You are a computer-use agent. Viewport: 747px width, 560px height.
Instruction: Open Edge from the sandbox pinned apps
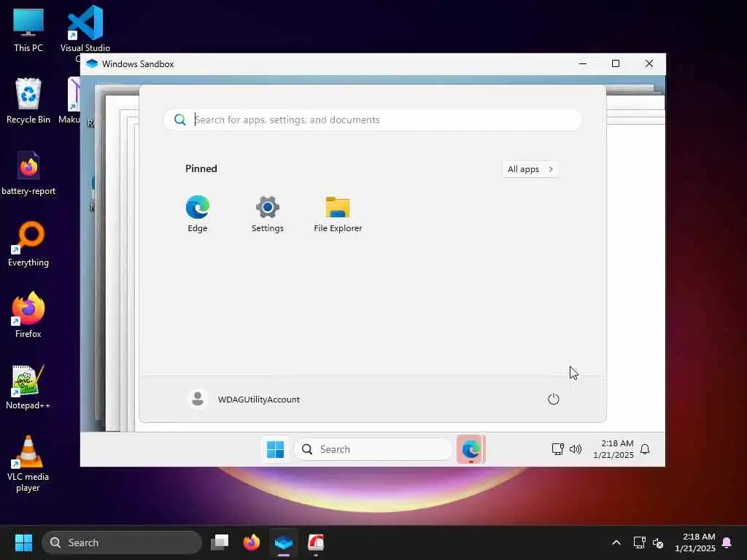pos(197,214)
